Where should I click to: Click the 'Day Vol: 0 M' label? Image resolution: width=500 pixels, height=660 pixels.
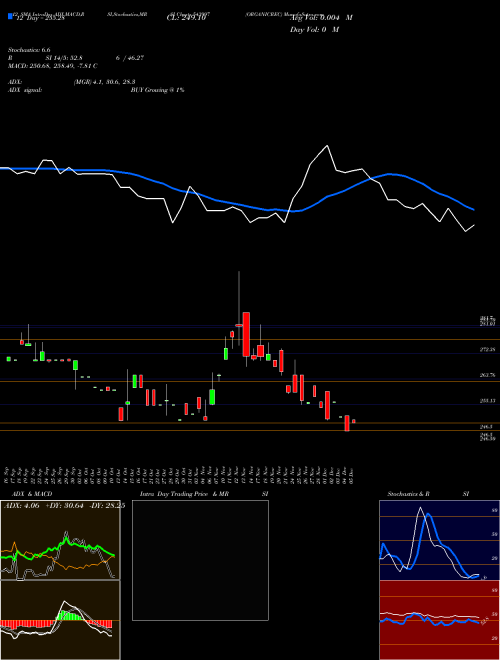(x=314, y=30)
